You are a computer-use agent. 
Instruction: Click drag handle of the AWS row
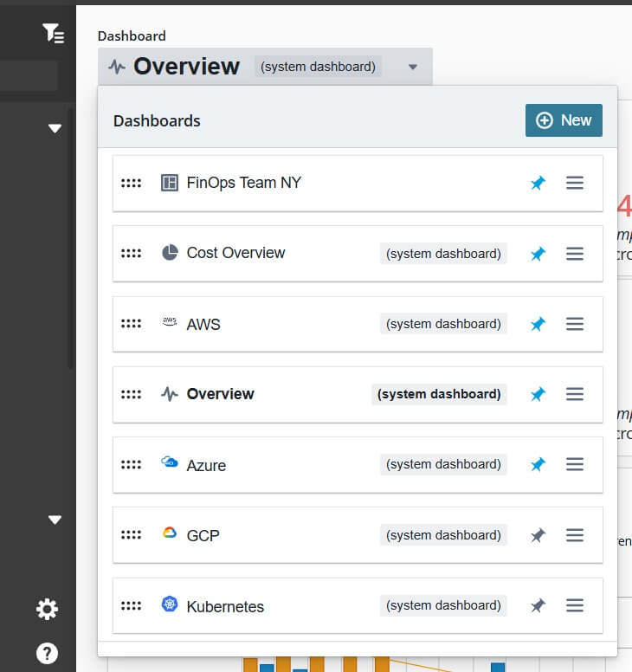click(x=131, y=324)
